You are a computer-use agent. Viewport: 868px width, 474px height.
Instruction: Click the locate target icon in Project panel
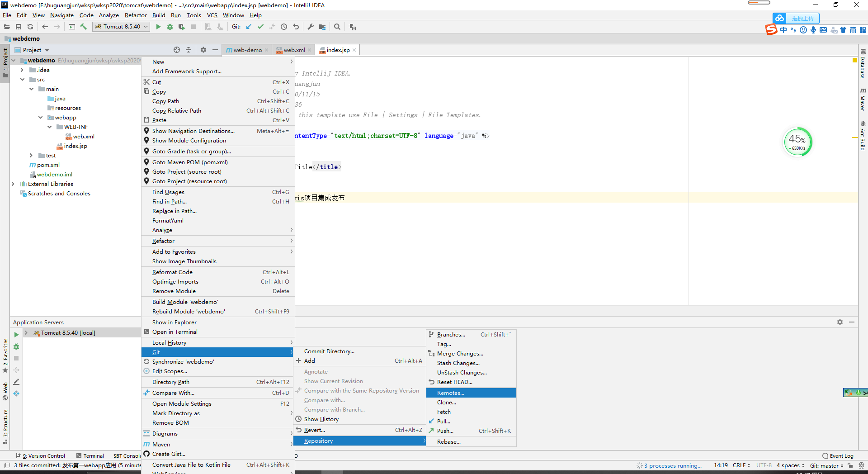[x=177, y=50]
